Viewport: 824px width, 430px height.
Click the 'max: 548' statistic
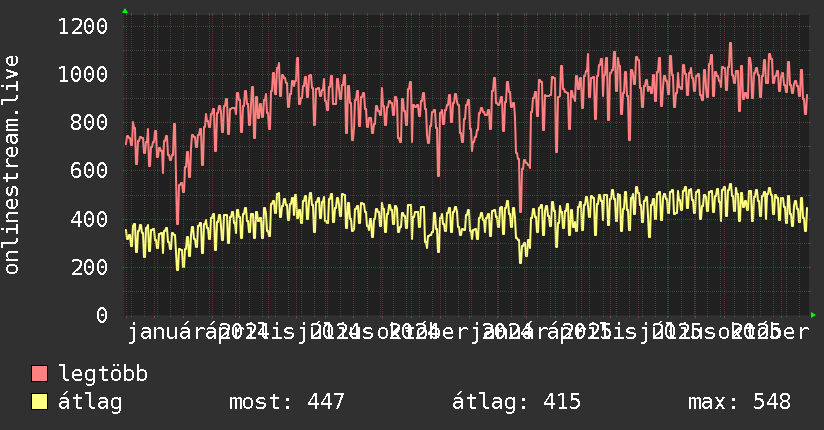pyautogui.click(x=739, y=402)
